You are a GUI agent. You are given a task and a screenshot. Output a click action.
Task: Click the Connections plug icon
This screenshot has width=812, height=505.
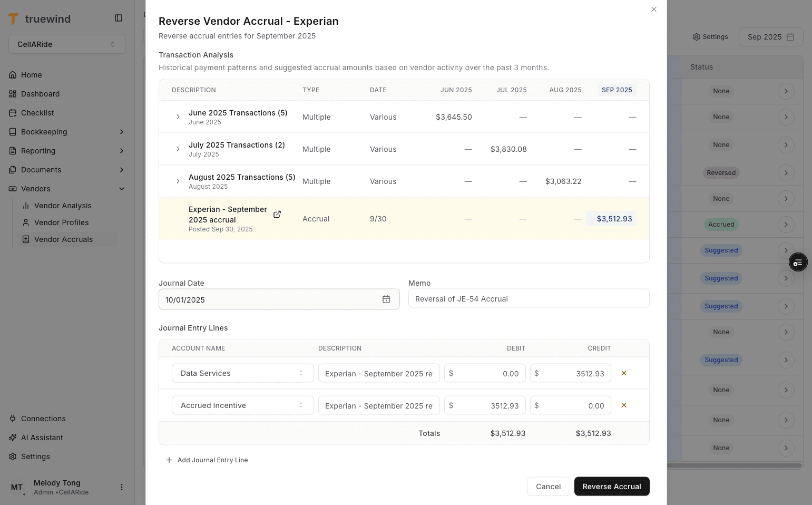point(13,419)
